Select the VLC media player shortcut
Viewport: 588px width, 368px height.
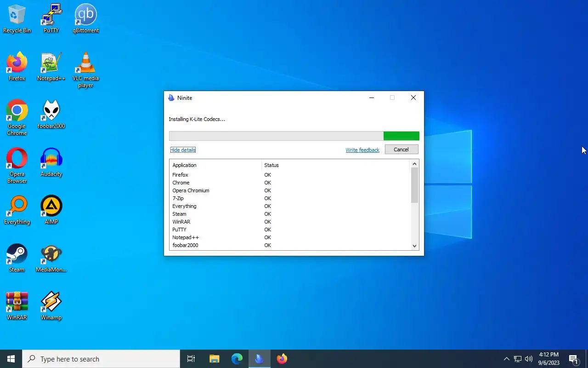(x=85, y=70)
